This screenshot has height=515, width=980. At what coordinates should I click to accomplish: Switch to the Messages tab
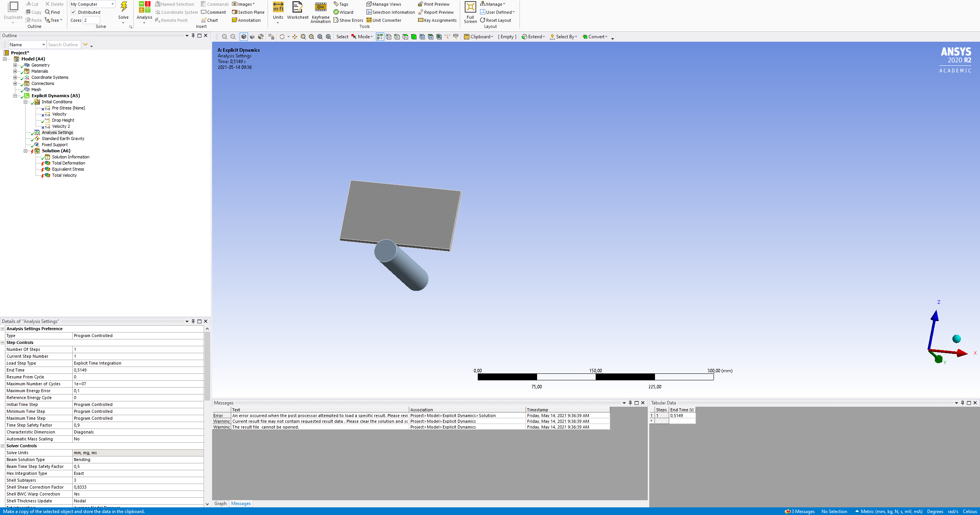click(x=241, y=504)
